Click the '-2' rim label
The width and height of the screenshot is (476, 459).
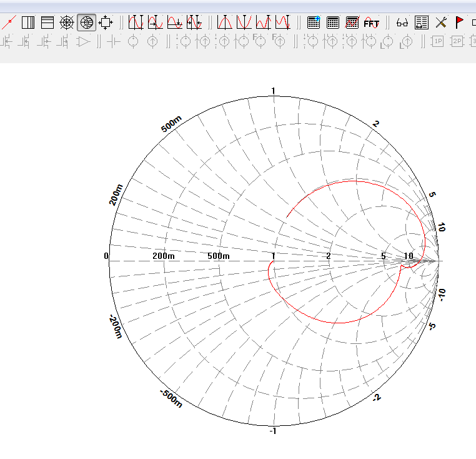pos(377,398)
